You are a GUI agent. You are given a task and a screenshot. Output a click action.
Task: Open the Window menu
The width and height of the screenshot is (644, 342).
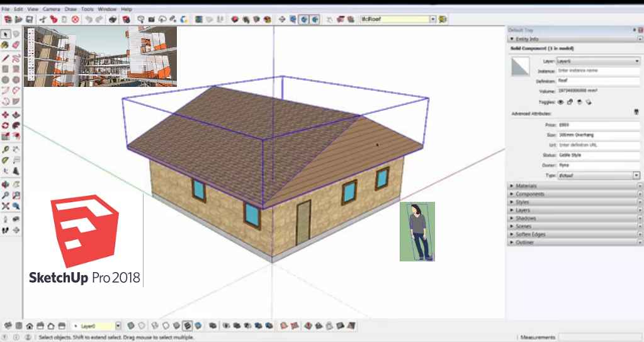[107, 9]
